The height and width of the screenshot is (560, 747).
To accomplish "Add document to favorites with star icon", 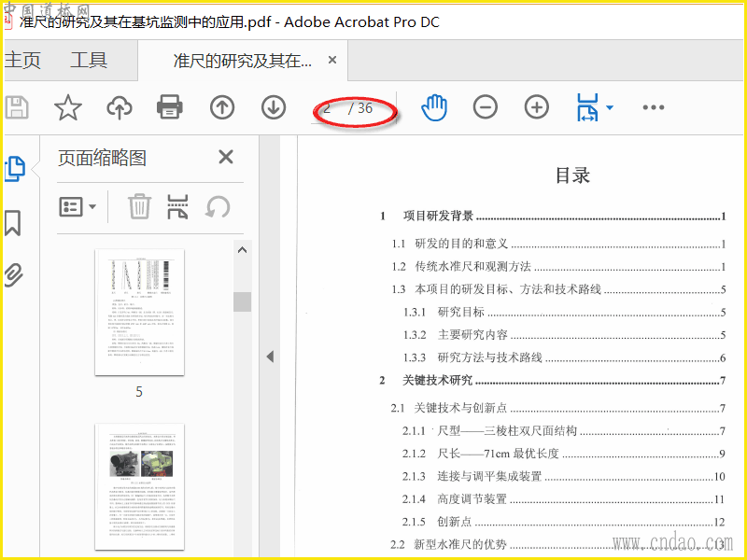I will pyautogui.click(x=67, y=107).
